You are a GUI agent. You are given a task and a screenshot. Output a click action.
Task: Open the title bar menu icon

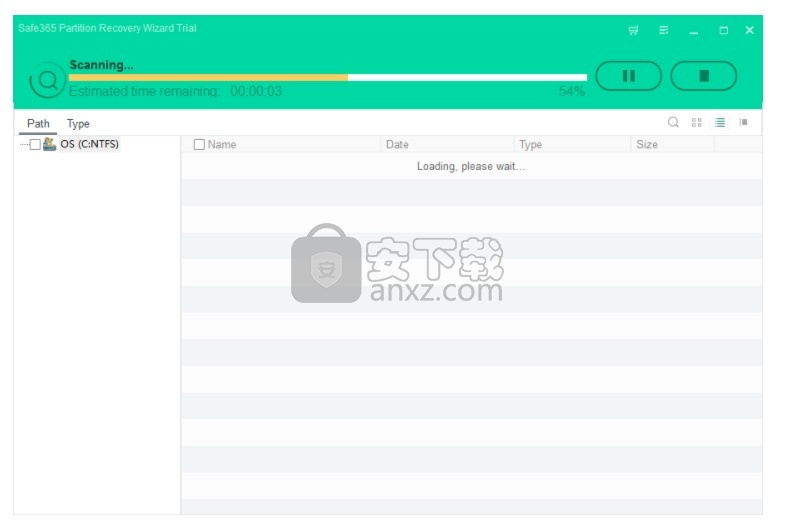[663, 30]
